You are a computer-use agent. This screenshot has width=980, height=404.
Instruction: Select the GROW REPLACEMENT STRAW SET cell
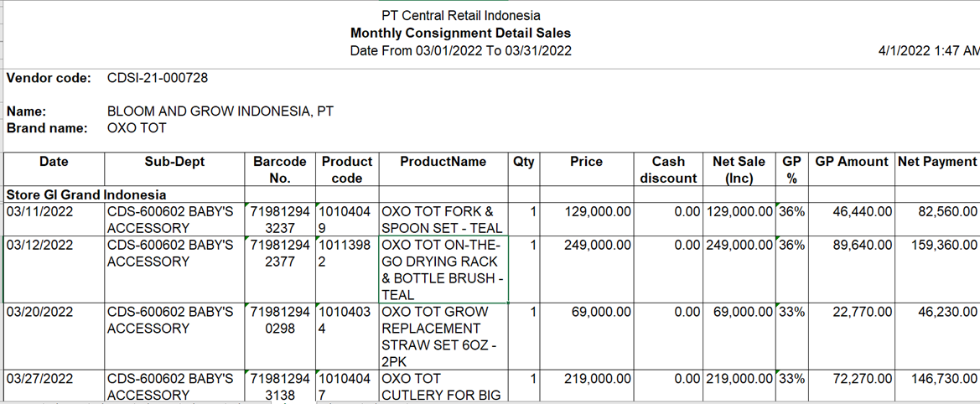[443, 337]
